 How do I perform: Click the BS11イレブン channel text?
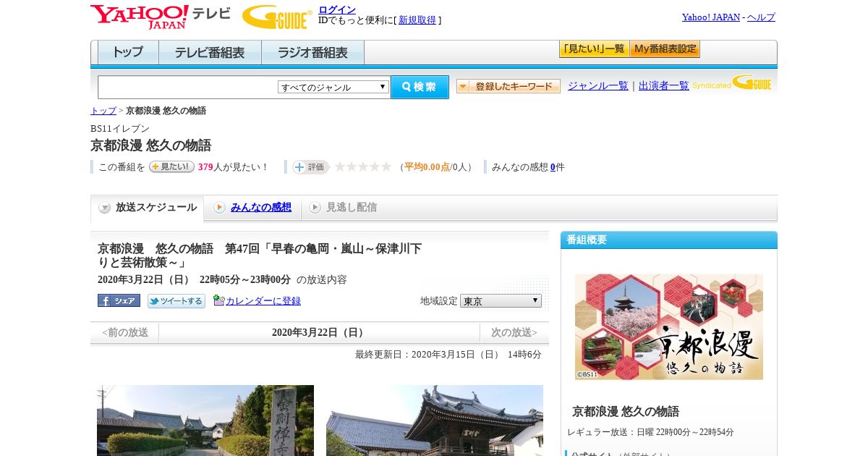click(x=120, y=129)
